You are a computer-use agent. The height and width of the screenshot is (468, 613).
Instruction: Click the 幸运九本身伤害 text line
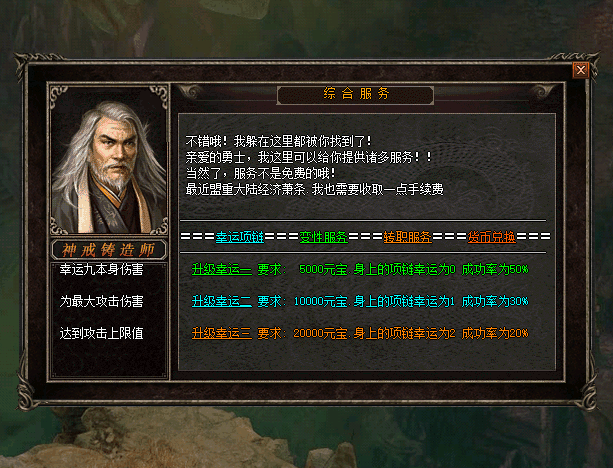tap(102, 269)
